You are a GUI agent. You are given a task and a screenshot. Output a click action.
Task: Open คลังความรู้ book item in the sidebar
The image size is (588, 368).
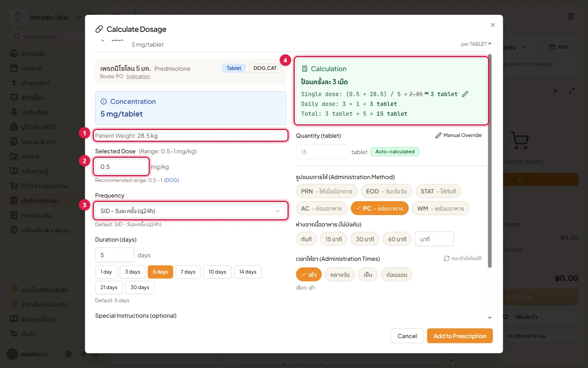point(35,171)
